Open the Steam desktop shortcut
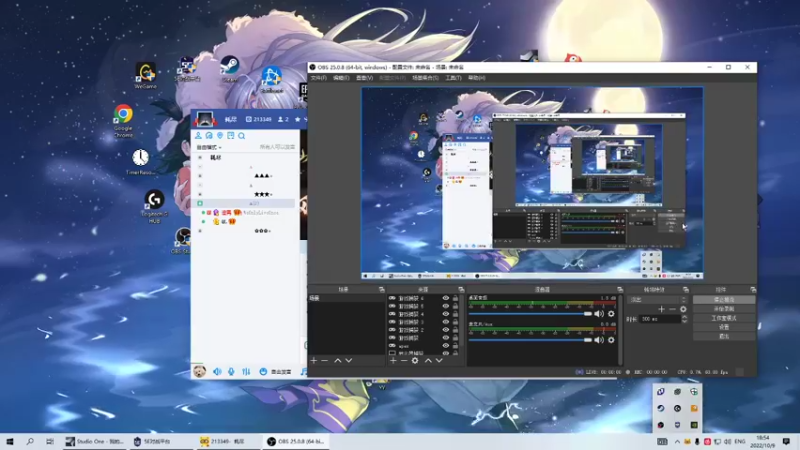The image size is (800, 450). [230, 69]
